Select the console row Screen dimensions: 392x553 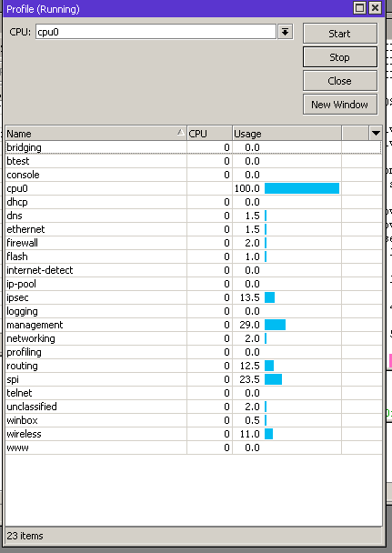[x=194, y=175]
